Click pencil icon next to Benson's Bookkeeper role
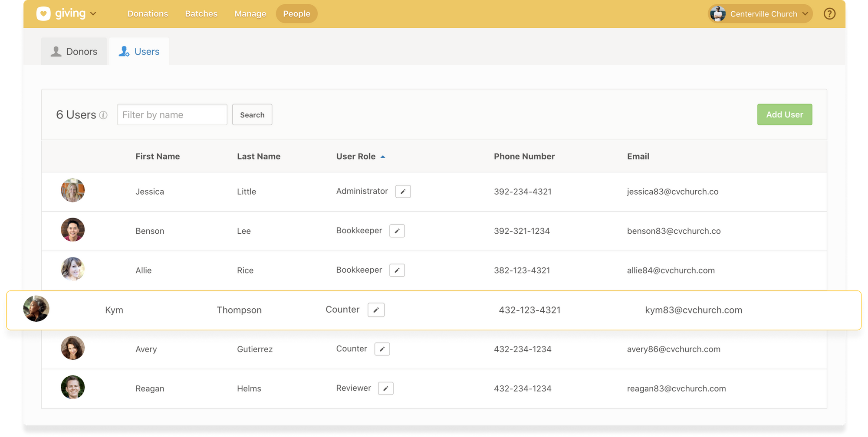This screenshot has height=437, width=868. (x=397, y=231)
